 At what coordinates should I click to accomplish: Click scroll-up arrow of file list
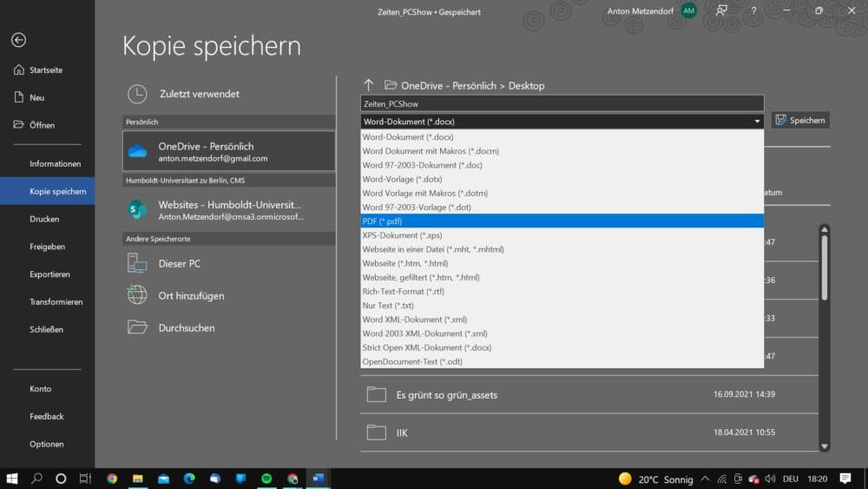click(x=825, y=229)
